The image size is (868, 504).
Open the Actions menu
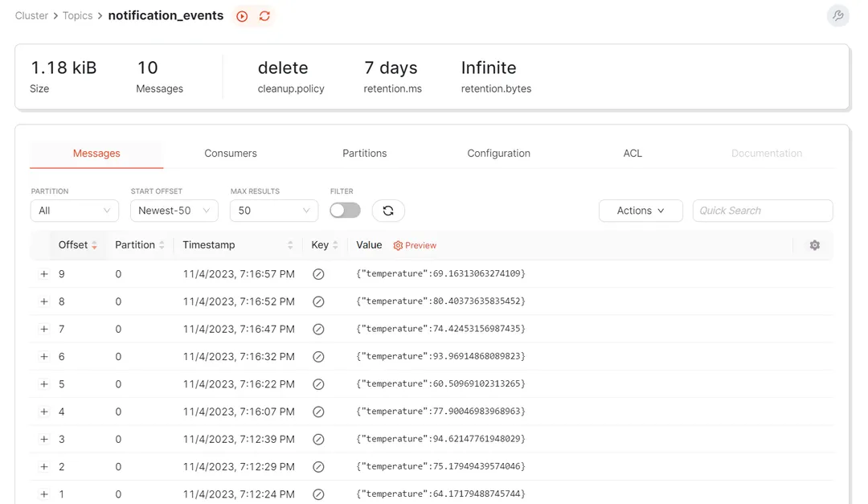pyautogui.click(x=641, y=210)
